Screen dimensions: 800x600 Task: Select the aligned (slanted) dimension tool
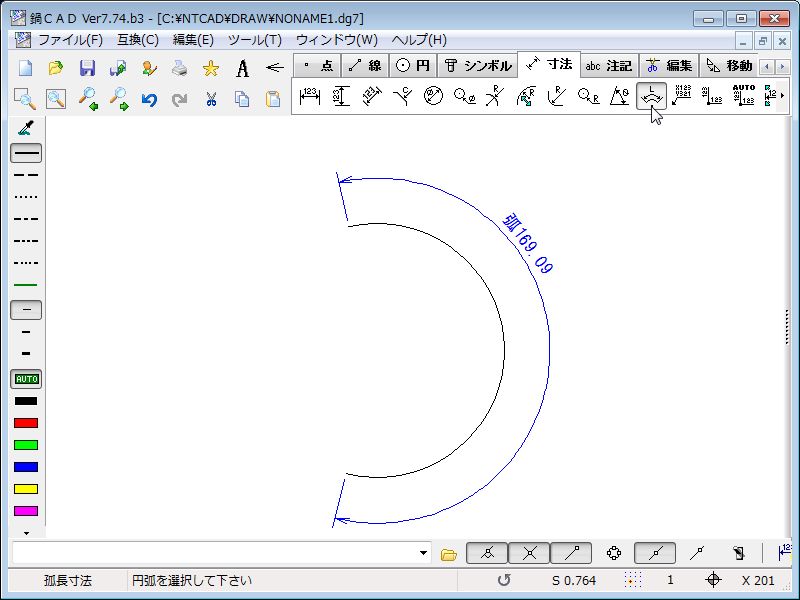372,96
